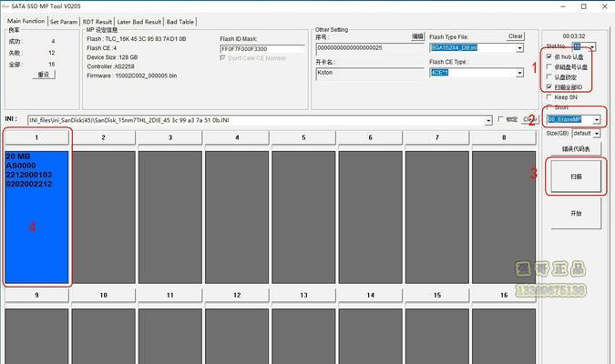Expand the 06_EraseMP mode dropdown
The image size is (615, 364).
(x=596, y=119)
